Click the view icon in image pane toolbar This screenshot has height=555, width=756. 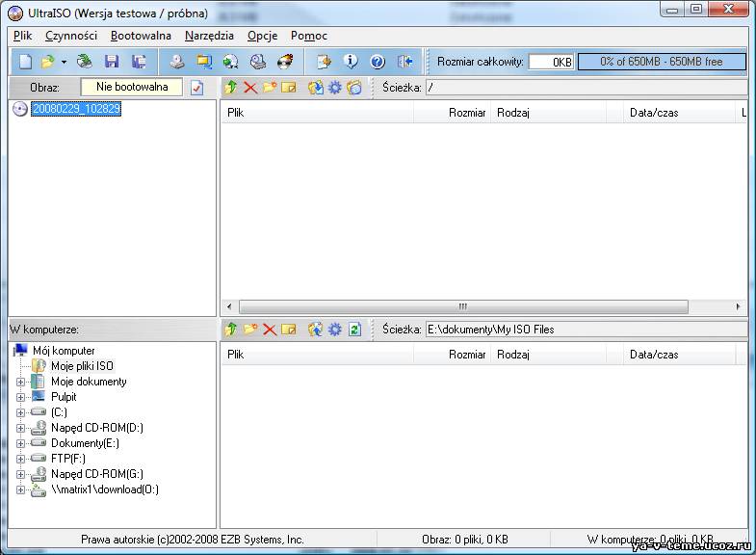354,88
